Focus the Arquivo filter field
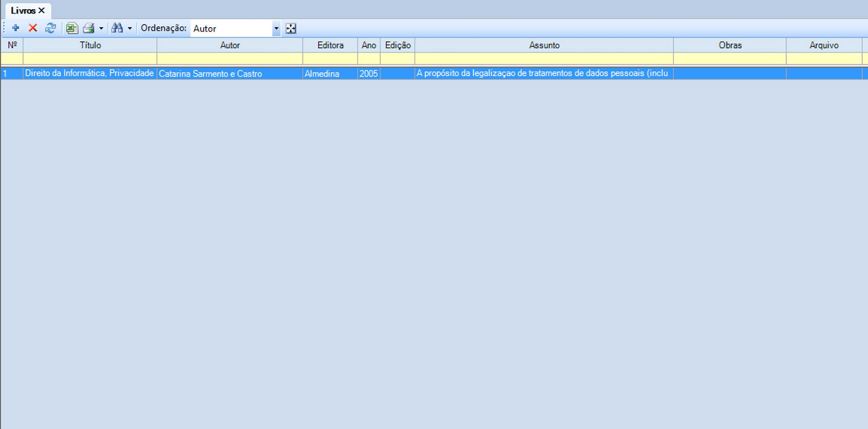The height and width of the screenshot is (429, 868). click(824, 59)
